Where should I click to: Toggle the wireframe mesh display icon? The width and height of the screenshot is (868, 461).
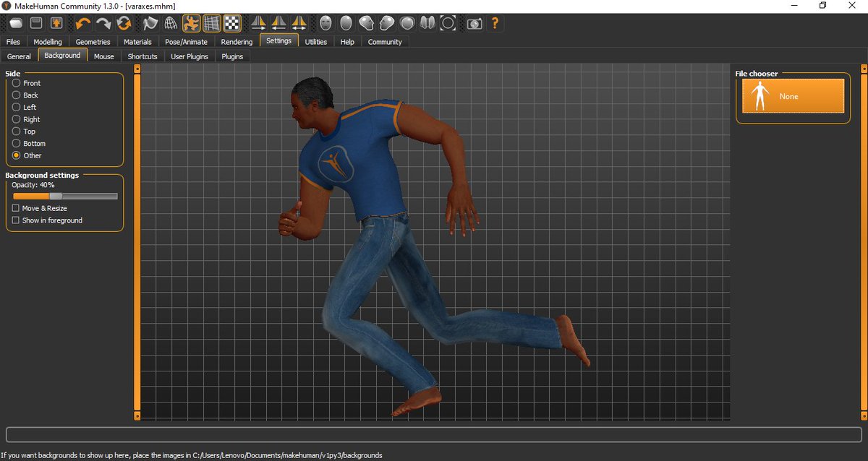[x=172, y=22]
